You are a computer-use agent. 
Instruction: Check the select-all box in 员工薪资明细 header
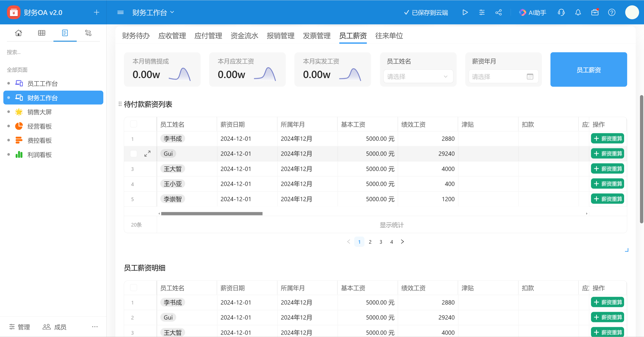pos(133,288)
